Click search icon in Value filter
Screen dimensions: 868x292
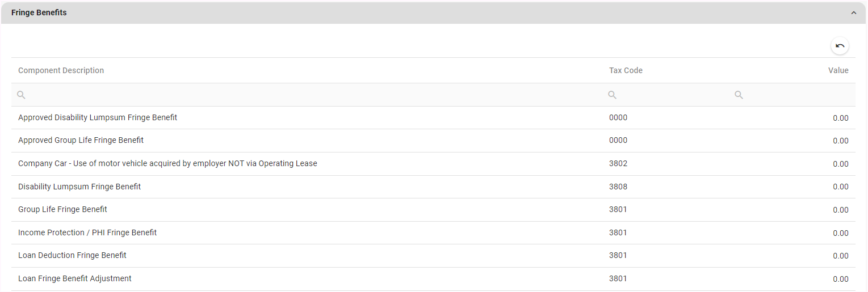pyautogui.click(x=739, y=95)
